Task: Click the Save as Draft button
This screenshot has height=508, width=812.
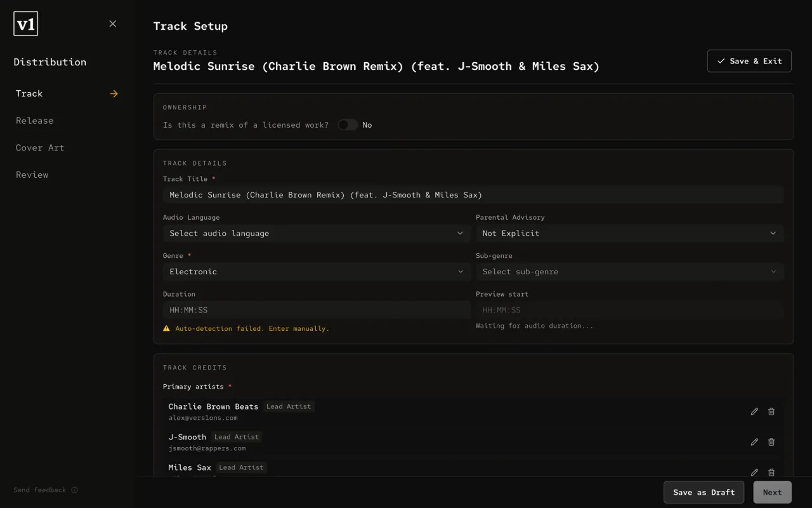Action: [704, 492]
